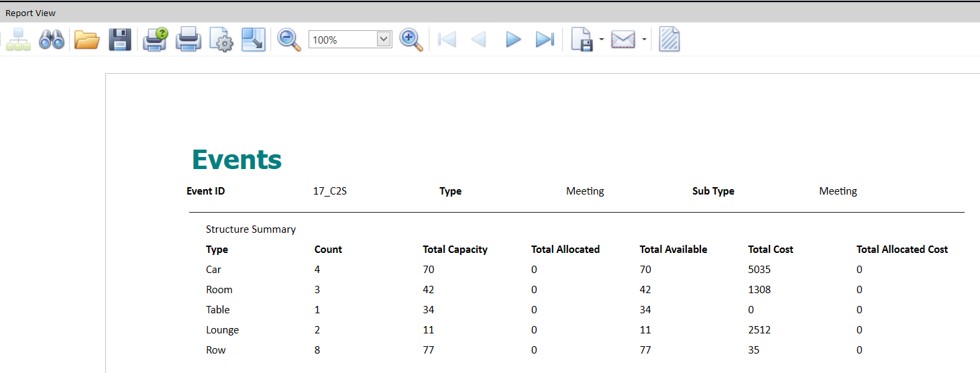980x373 pixels.
Task: Open the print dialog with question-mark printer
Action: (156, 40)
